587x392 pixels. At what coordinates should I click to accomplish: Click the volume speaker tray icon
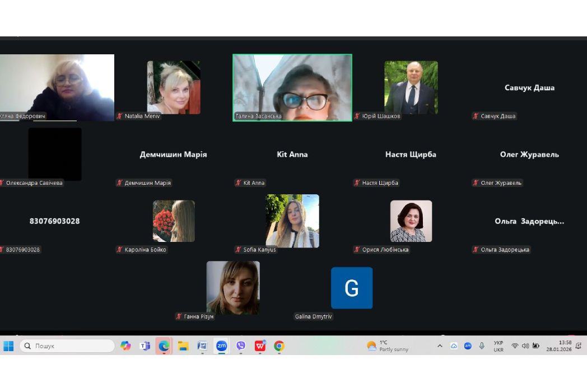click(x=525, y=346)
